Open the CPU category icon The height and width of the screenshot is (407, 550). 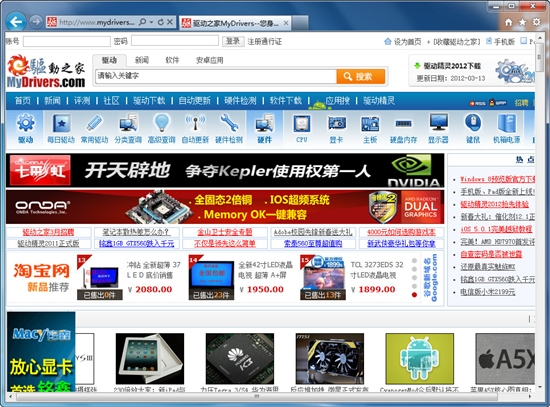pyautogui.click(x=302, y=128)
